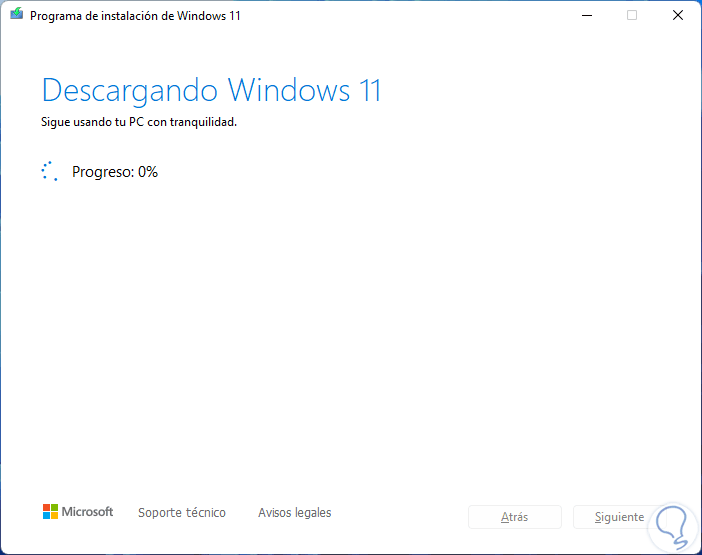Click the Microsoft logo
Viewport: 702px width, 555px height.
(78, 512)
